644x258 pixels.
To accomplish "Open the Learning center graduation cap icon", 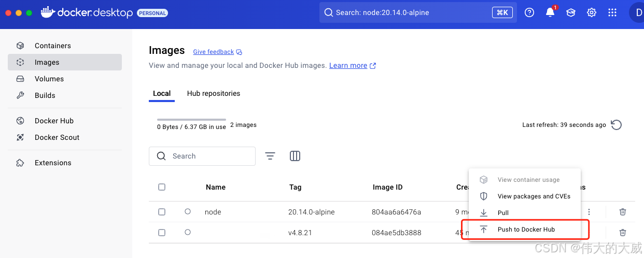I will pos(571,12).
